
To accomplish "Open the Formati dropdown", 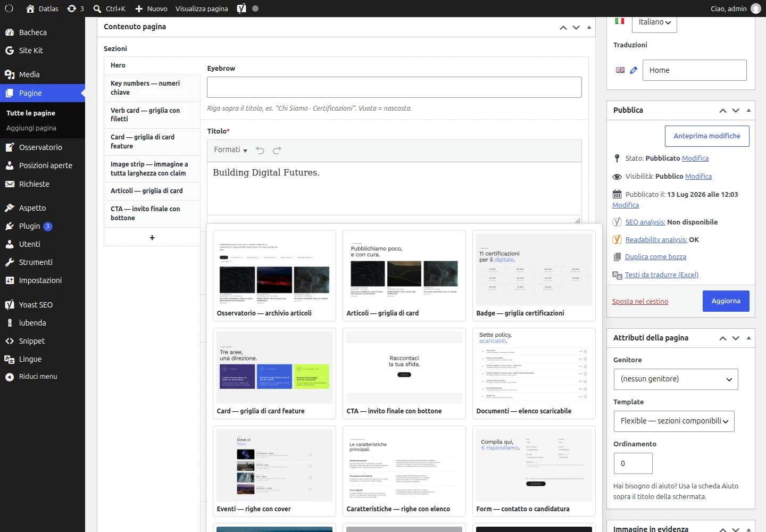I will [x=230, y=151].
